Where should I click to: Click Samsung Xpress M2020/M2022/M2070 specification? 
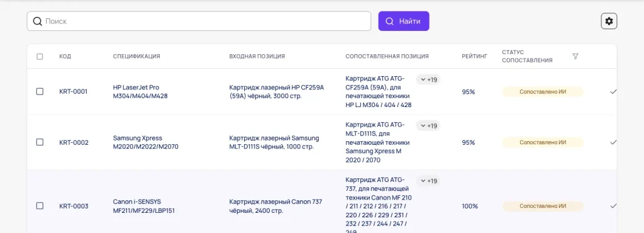146,142
